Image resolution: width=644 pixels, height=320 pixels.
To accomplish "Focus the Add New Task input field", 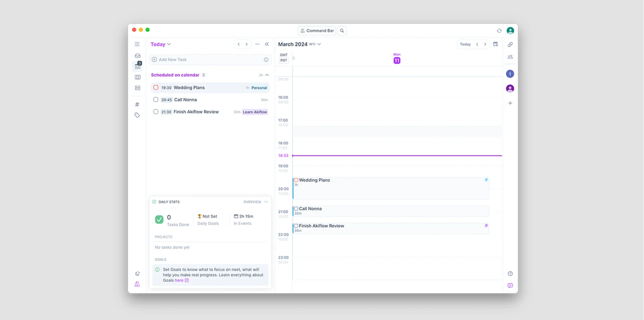I will (210, 59).
